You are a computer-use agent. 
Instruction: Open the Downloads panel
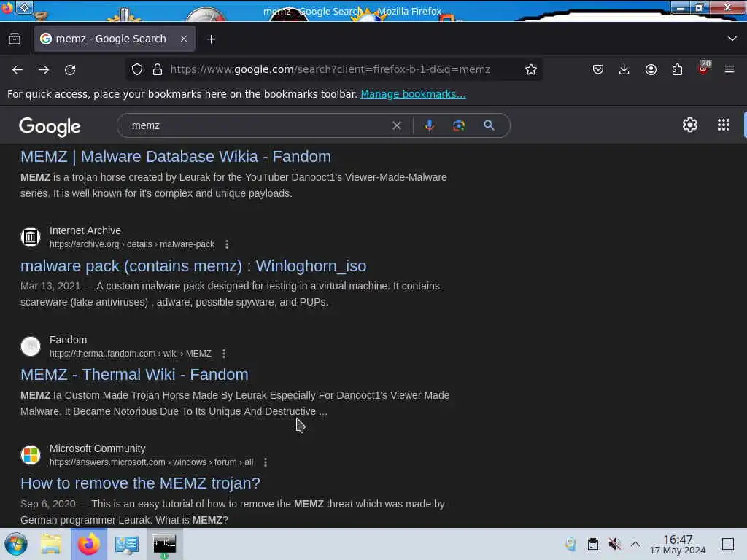pos(624,69)
